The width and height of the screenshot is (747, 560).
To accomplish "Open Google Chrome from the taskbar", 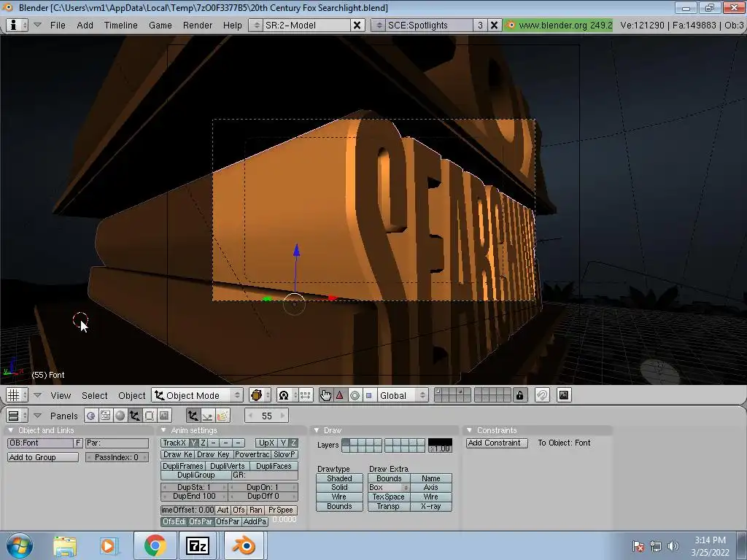I will coord(155,545).
